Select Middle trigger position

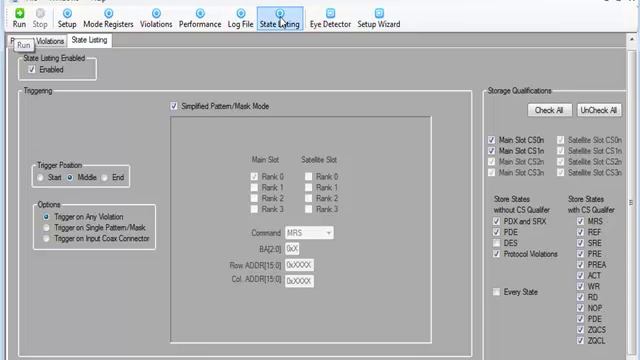coord(70,178)
